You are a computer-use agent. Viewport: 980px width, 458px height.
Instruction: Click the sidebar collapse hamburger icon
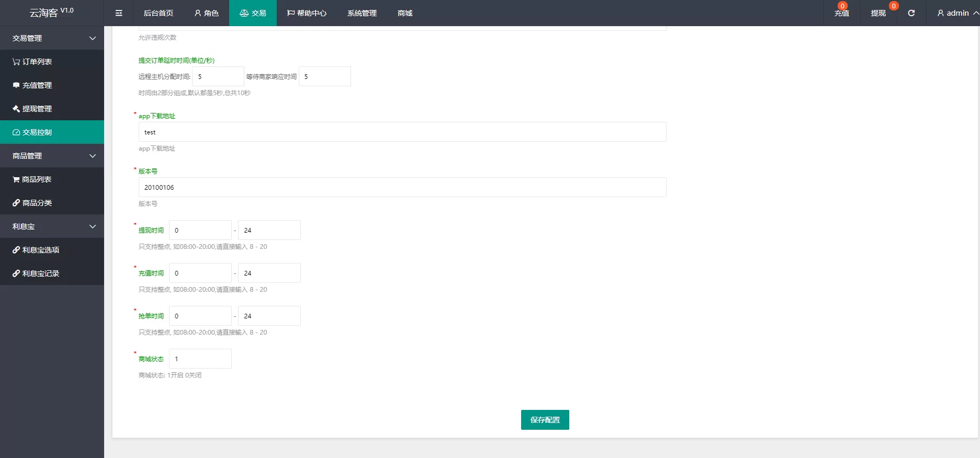[119, 13]
